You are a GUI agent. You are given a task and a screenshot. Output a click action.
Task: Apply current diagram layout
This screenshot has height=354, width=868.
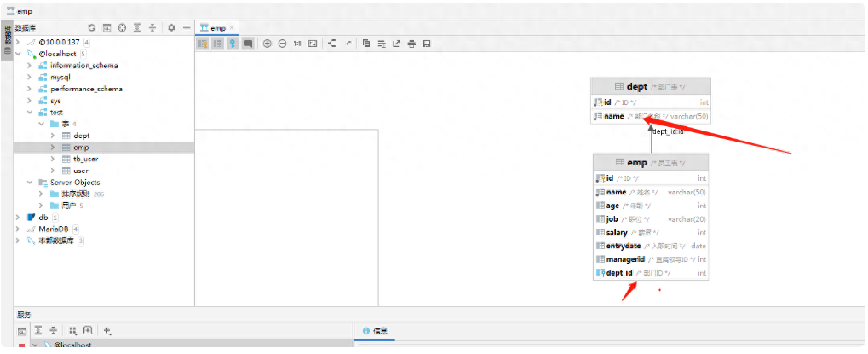coord(331,44)
